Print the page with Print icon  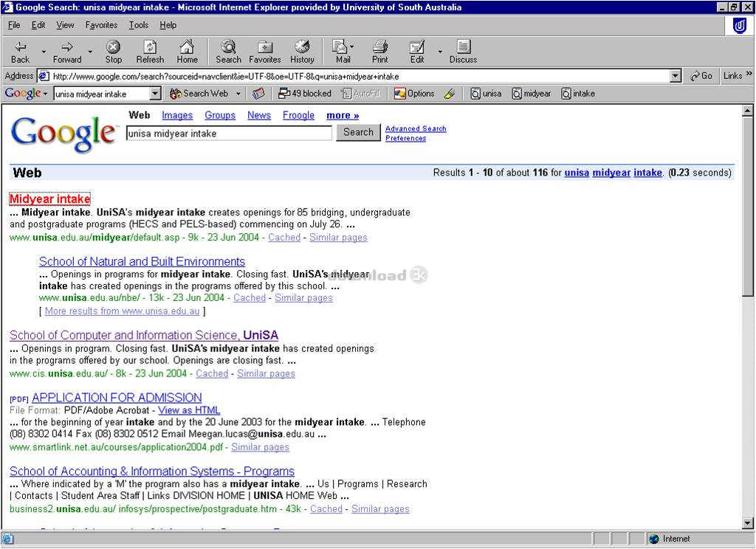(x=380, y=52)
